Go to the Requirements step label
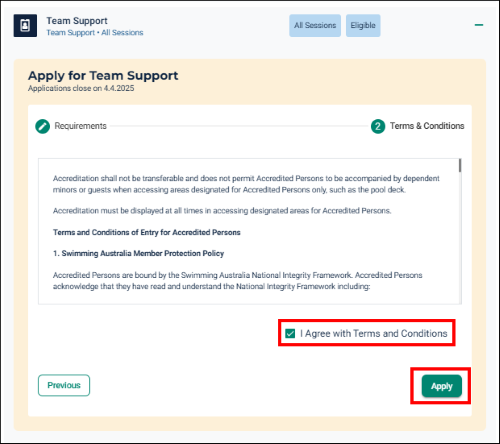This screenshot has width=500, height=444. click(81, 126)
